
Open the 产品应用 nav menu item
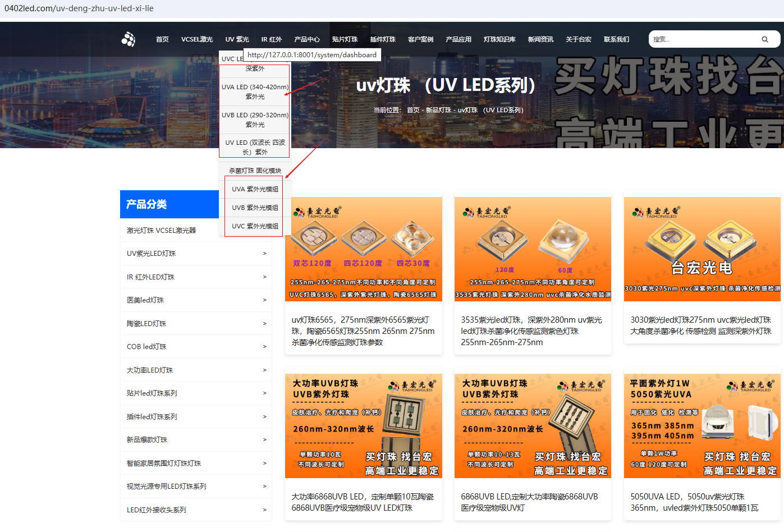[x=459, y=39]
